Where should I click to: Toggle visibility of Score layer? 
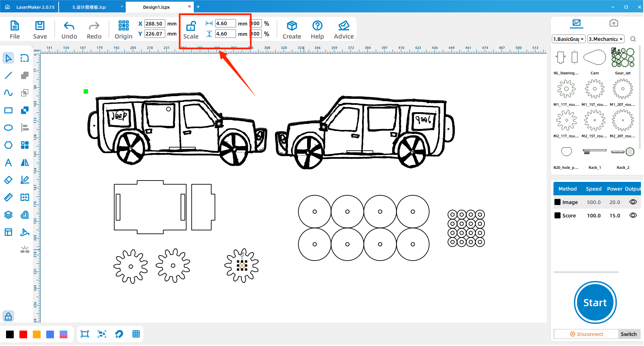633,215
